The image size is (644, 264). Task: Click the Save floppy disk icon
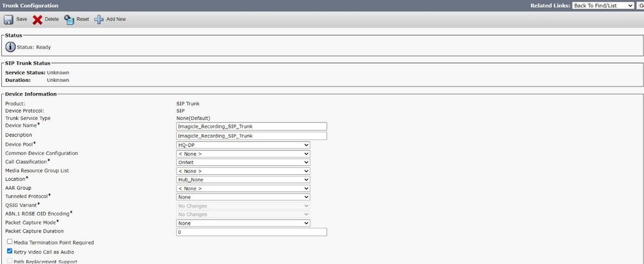tap(8, 20)
